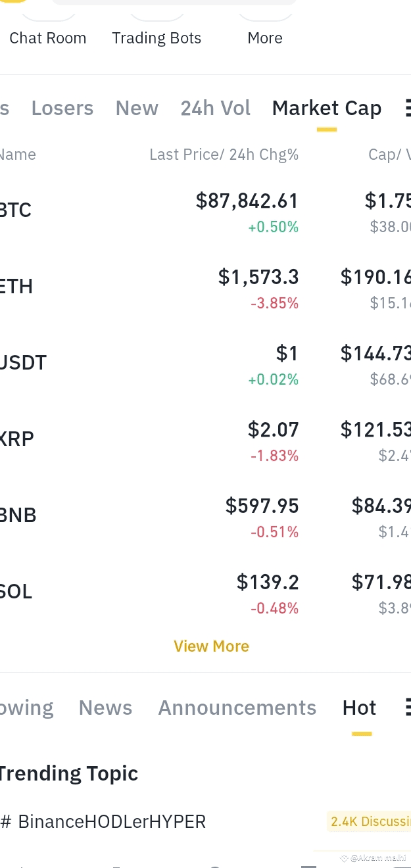The width and height of the screenshot is (411, 868).
Task: Select the Market Cap tab
Action: (327, 108)
